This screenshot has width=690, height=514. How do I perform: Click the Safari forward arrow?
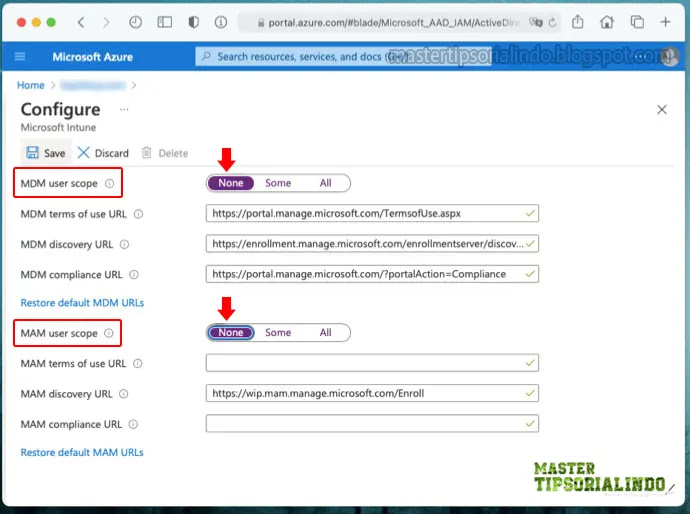tap(106, 22)
